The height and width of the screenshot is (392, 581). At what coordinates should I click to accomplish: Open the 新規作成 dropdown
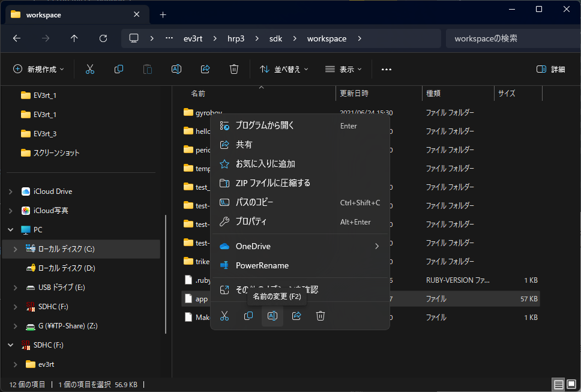[x=38, y=69]
